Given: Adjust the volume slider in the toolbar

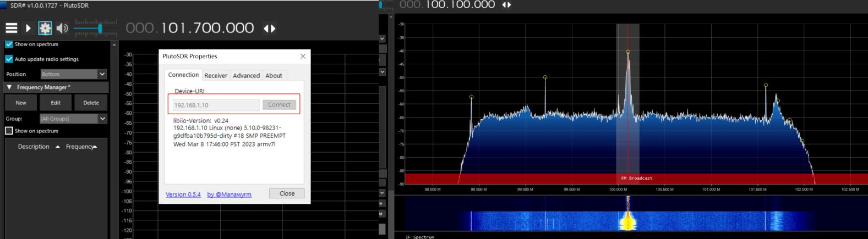Looking at the screenshot, I should coord(100,28).
